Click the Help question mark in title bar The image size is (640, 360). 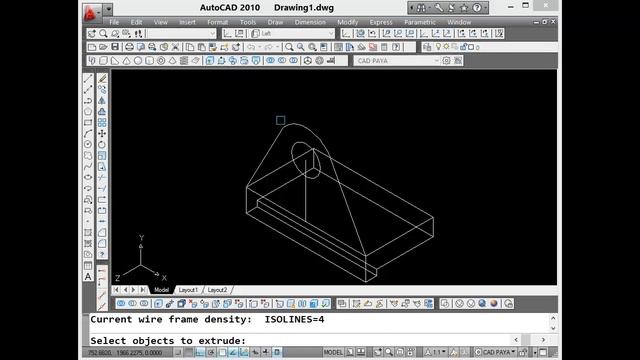[476, 8]
